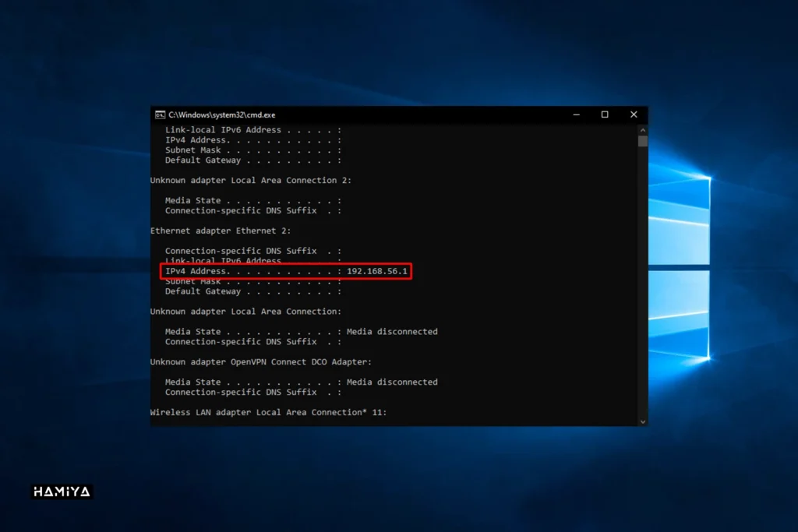Click the highlighted IPv4 Address label

point(196,271)
